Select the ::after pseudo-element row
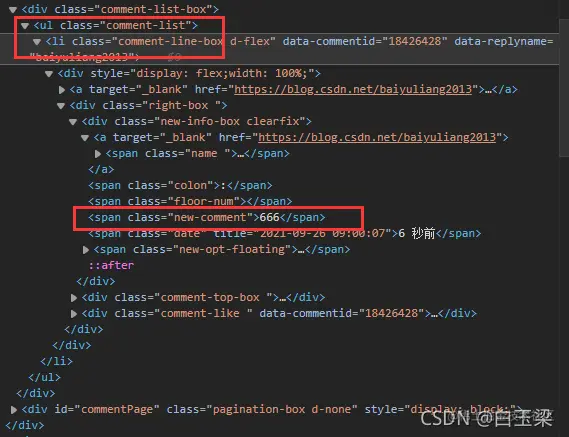 (x=111, y=265)
